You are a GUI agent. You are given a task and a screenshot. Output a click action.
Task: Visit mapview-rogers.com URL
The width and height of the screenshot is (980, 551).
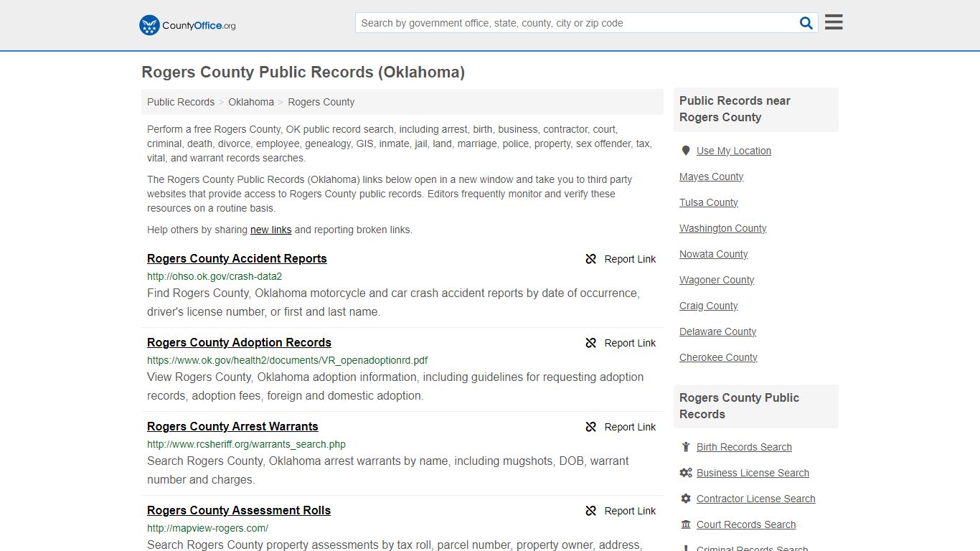pos(207,528)
